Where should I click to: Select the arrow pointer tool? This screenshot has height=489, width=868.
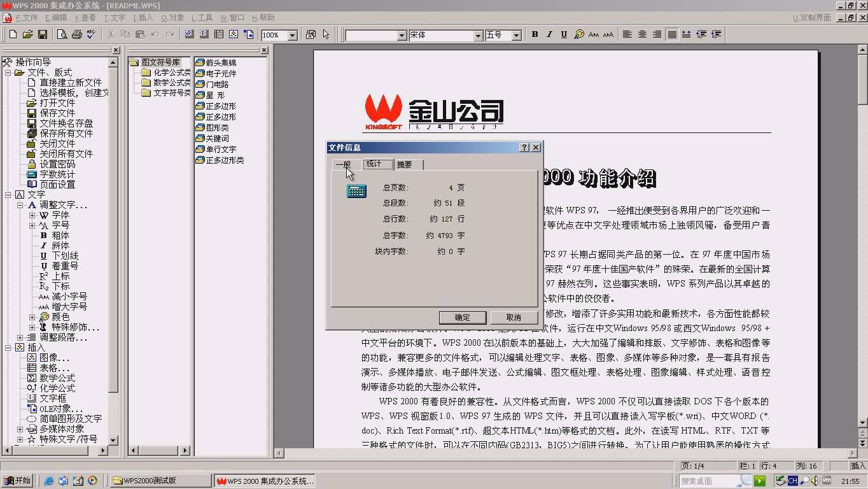(326, 34)
